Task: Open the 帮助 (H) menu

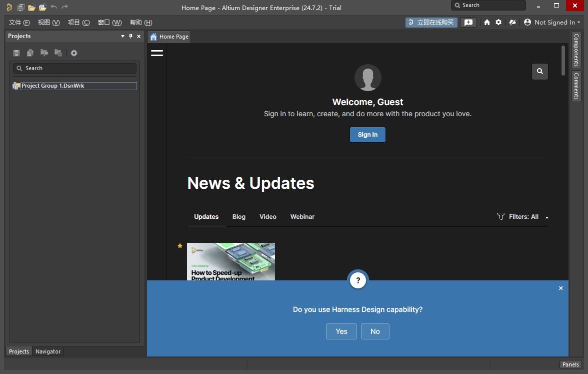Action: 141,23
